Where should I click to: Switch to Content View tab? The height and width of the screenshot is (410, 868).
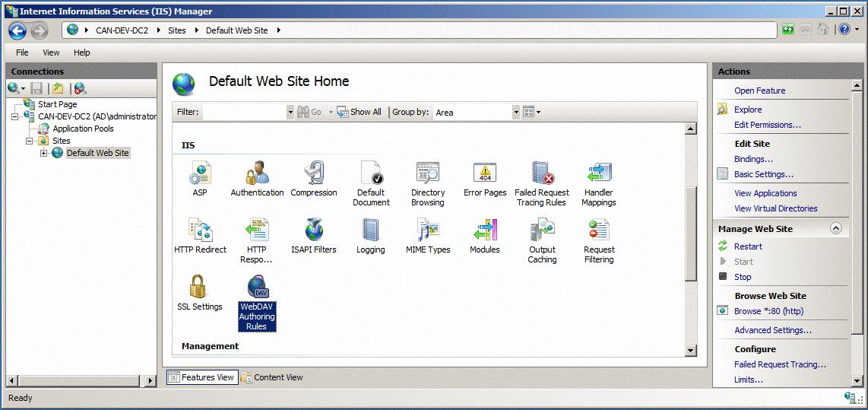pos(272,377)
